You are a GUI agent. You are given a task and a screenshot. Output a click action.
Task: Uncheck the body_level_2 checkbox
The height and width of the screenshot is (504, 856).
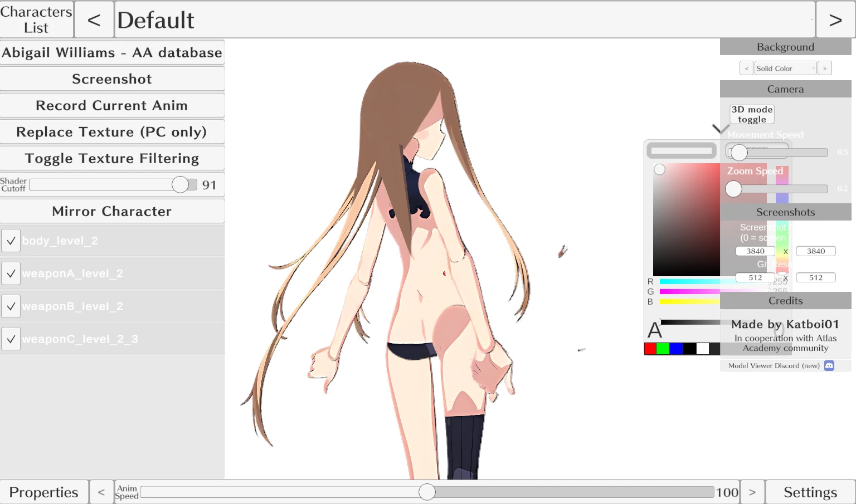(11, 241)
